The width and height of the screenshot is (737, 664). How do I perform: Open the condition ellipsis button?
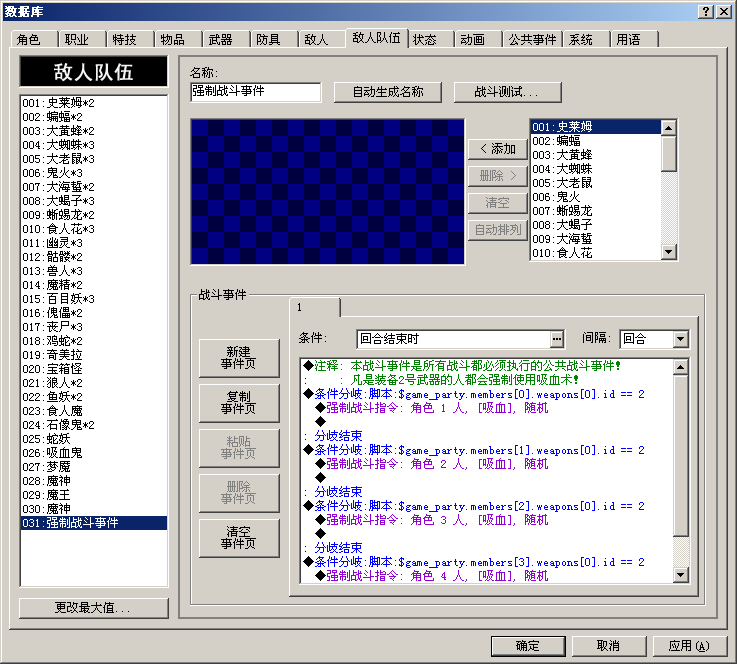[557, 339]
